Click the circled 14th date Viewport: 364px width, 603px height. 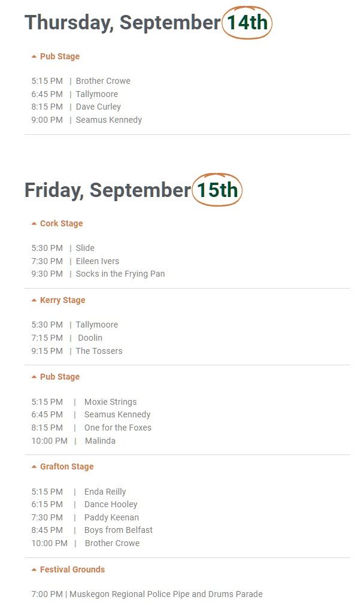[x=247, y=23]
